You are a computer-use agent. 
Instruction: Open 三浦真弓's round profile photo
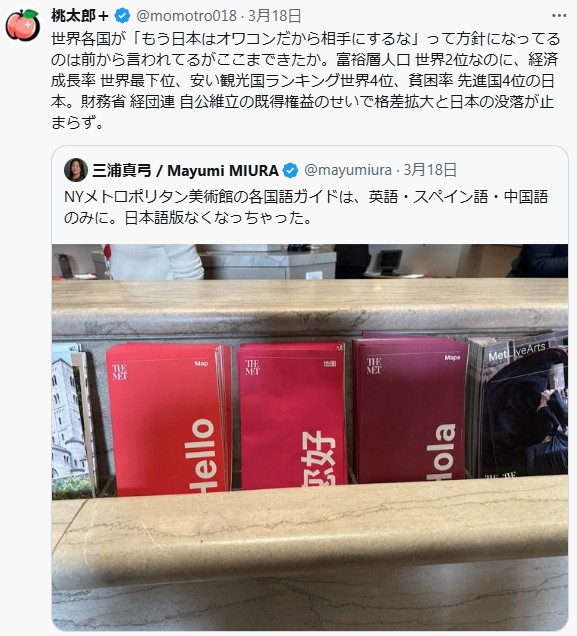[76, 170]
